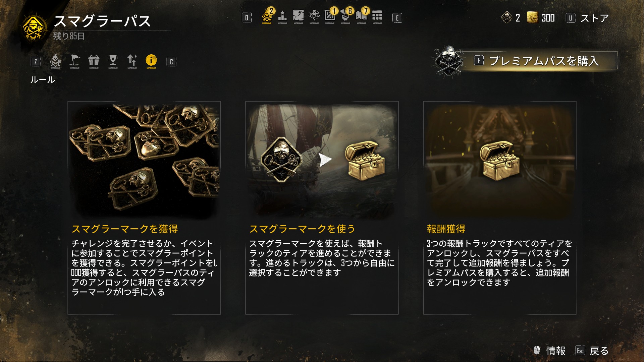Open the grid inventory icon
Viewport: 644px width, 362px height.
(377, 16)
